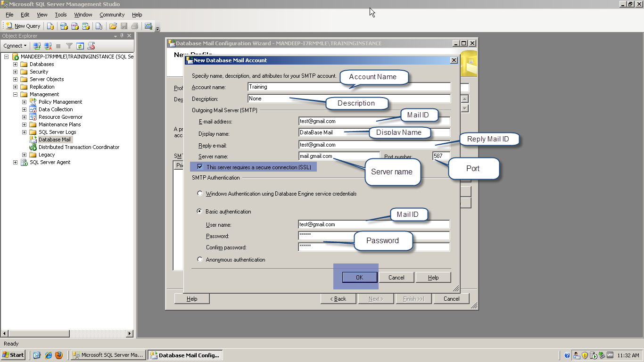Click Help in New Database Mail Account dialog
The width and height of the screenshot is (644, 362).
(x=433, y=277)
